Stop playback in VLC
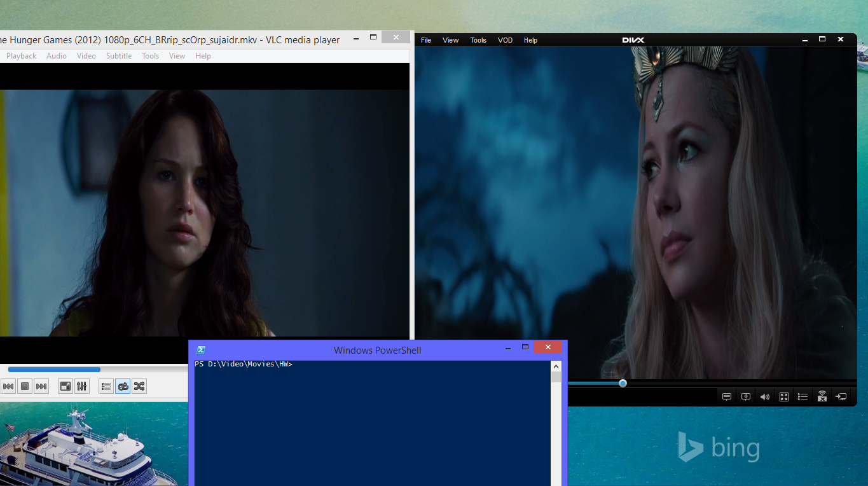 (x=25, y=386)
